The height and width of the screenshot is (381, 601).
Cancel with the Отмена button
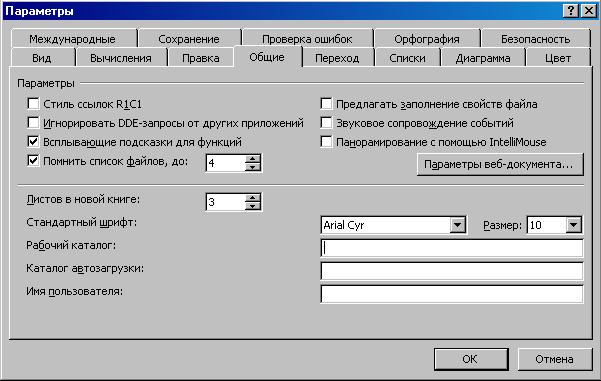click(x=555, y=359)
